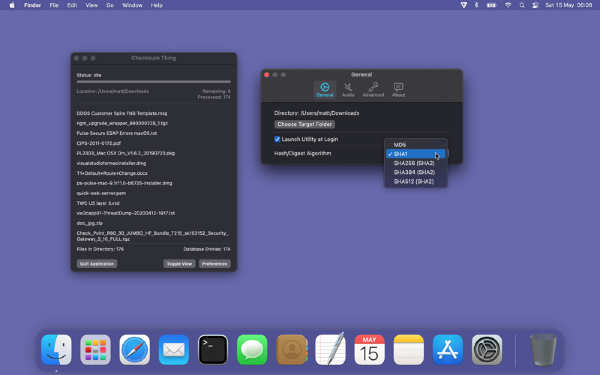Open the Window menu
Screen dimensions: 600x375
click(132, 5)
